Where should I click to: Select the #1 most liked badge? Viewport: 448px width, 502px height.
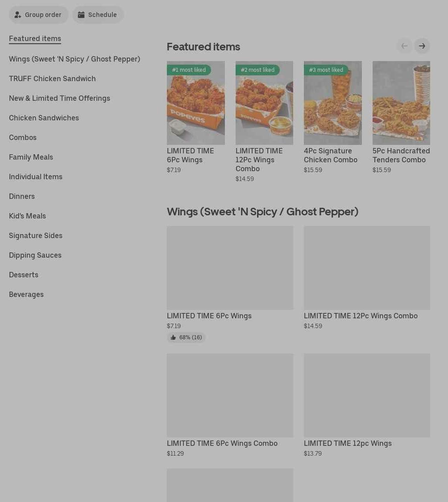point(189,70)
